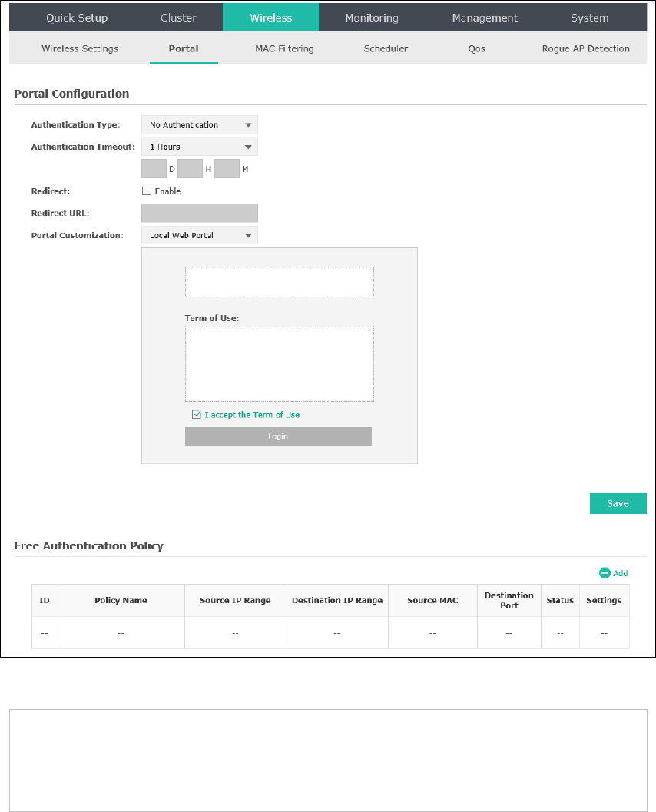The image size is (656, 812).
Task: Click the days (D) timeout field
Action: pyautogui.click(x=154, y=169)
